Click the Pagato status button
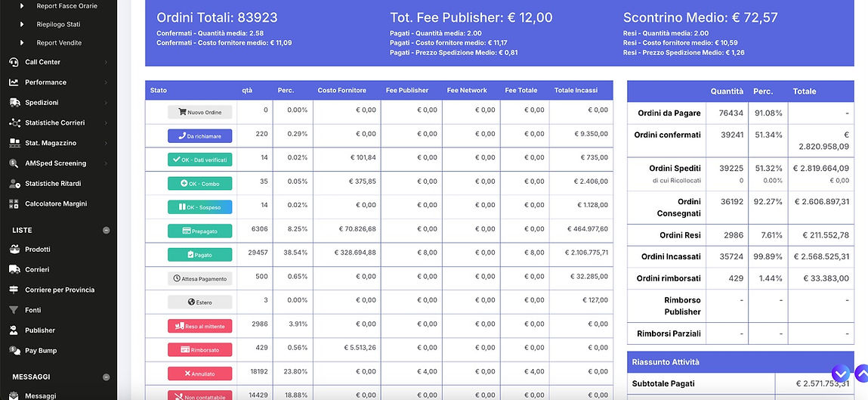This screenshot has width=868, height=400. 199,255
